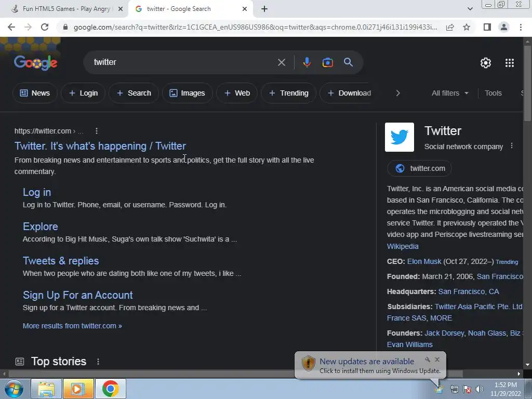Image resolution: width=532 pixels, height=399 pixels.
Task: Open the Evan Williams link
Action: 410,344
